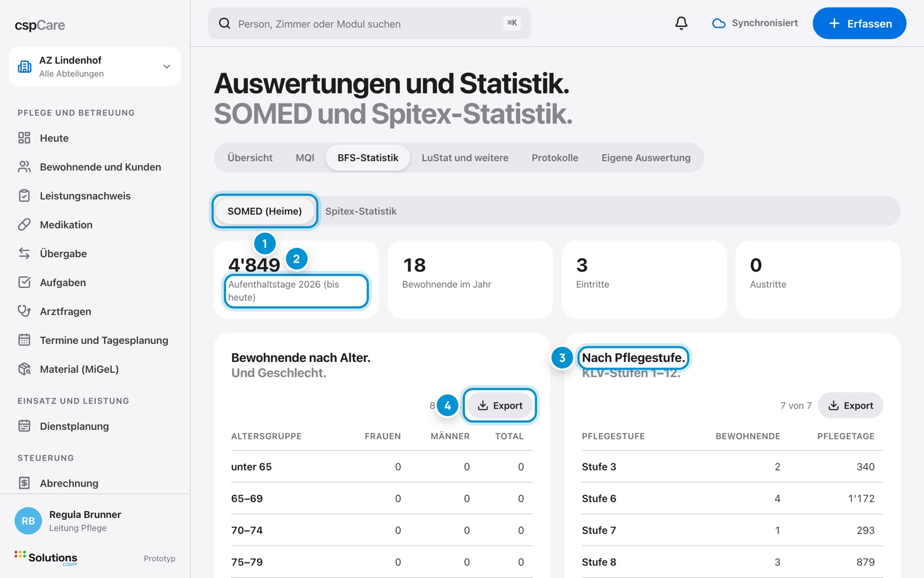
Task: Open Übergabe arrows icon
Action: (x=24, y=253)
